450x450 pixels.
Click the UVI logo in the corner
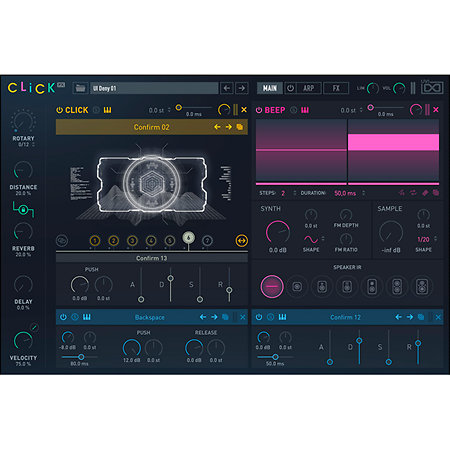tap(432, 88)
